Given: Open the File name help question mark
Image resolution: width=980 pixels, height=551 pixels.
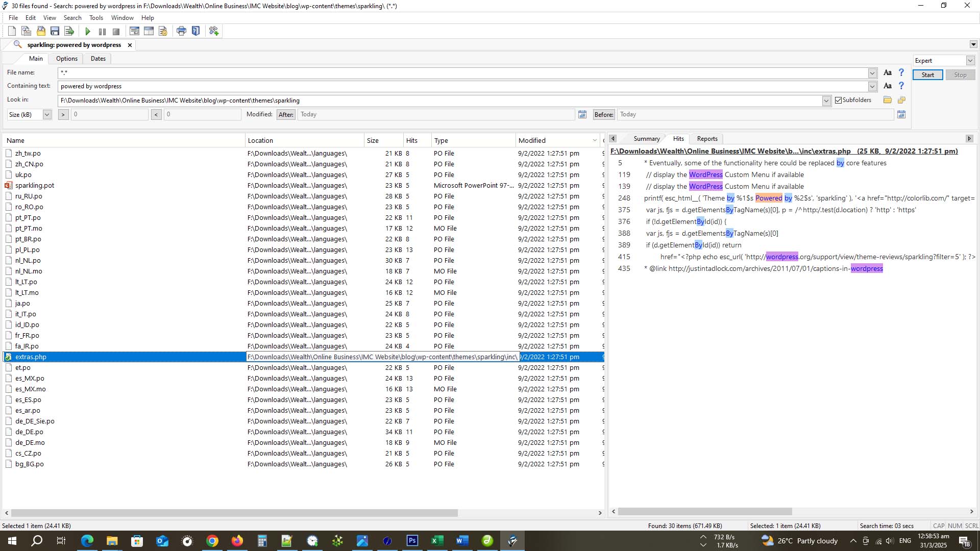Looking at the screenshot, I should (901, 72).
